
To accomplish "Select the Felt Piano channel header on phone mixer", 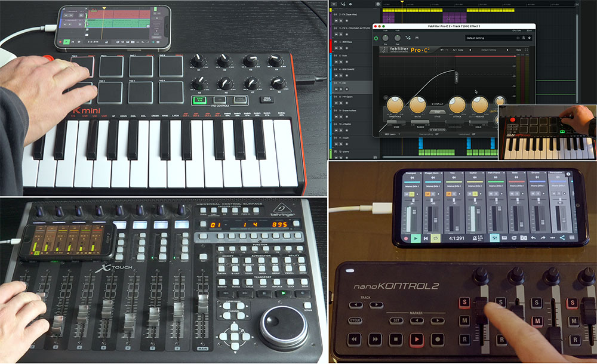I will 494,173.
